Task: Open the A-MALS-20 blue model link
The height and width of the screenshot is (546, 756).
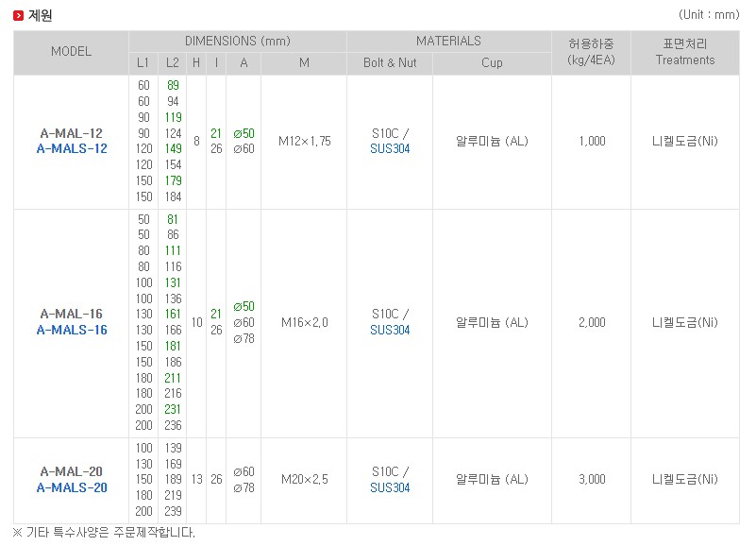Action: (72, 488)
